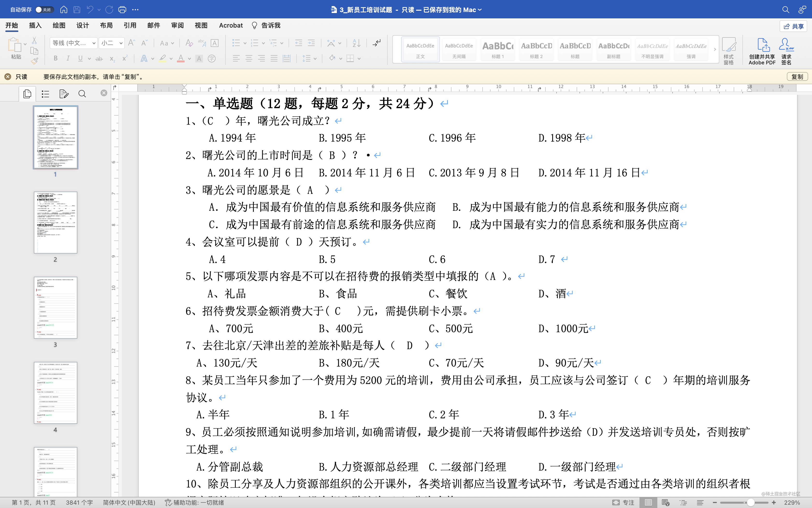Toggle Underline formatting

click(x=80, y=59)
